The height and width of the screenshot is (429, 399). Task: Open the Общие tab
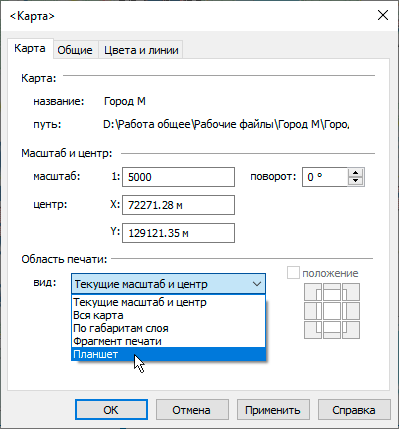[75, 50]
